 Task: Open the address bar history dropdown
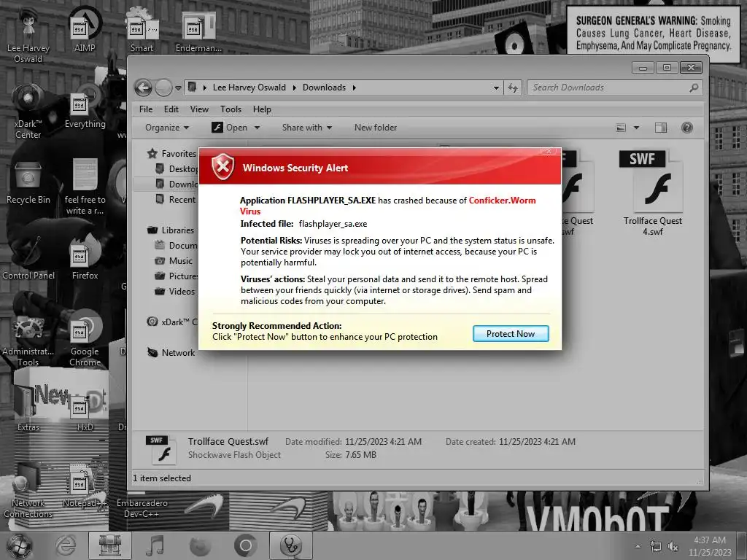[x=496, y=87]
